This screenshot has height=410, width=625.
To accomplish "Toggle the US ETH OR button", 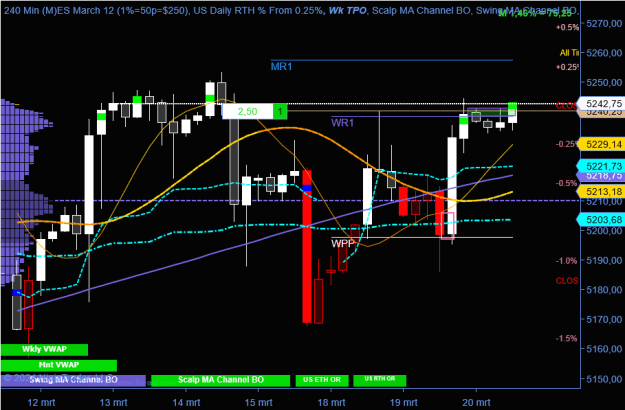I will (322, 380).
